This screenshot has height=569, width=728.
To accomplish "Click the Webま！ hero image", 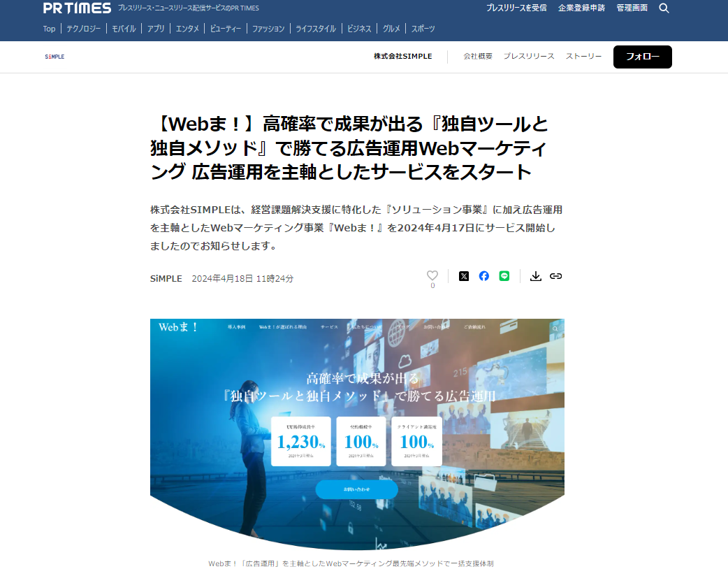I will 357,434.
